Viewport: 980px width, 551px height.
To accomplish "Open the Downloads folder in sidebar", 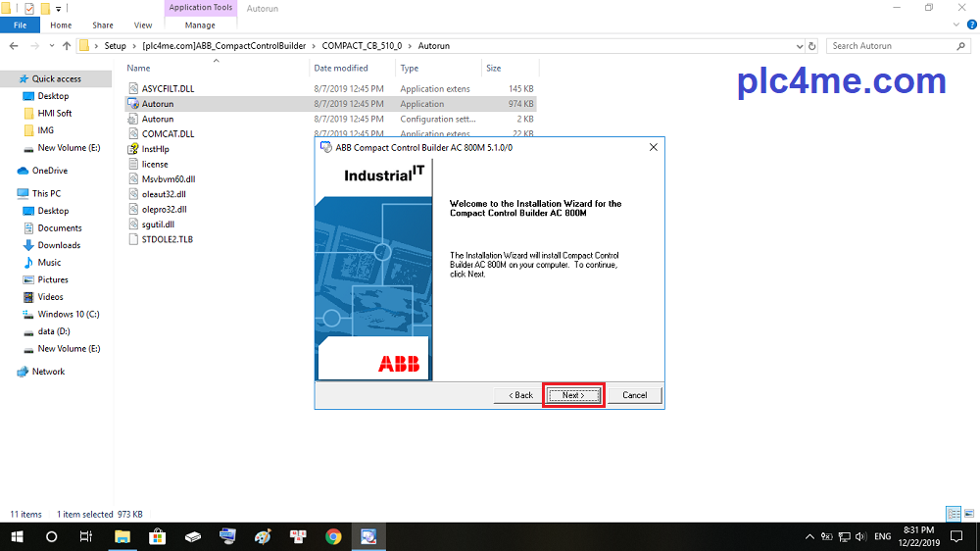I will point(59,245).
